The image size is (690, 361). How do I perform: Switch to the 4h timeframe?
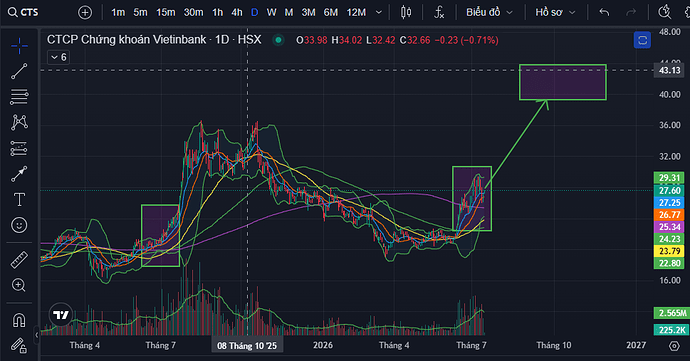click(237, 12)
